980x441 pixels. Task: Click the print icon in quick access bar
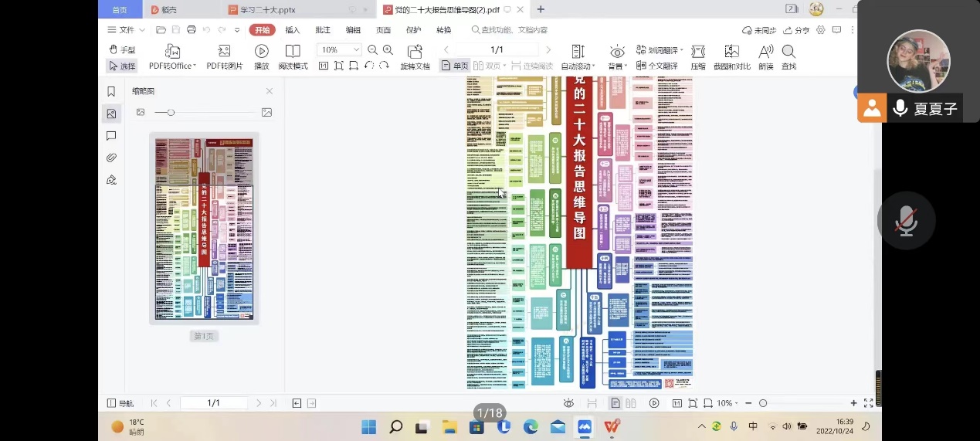191,30
